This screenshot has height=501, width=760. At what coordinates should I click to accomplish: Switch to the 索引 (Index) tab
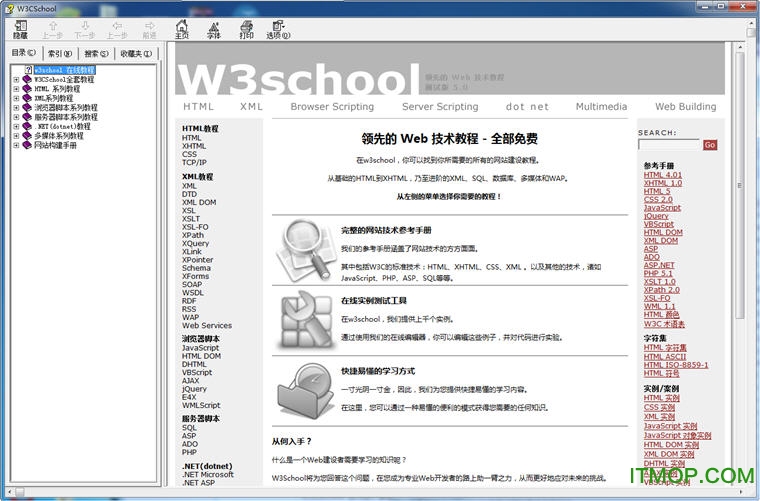pyautogui.click(x=60, y=53)
